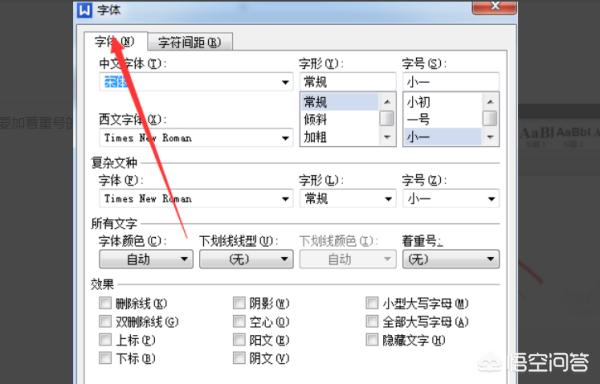This screenshot has height=384, width=600.
Task: Select the 字体 tab
Action: point(115,41)
